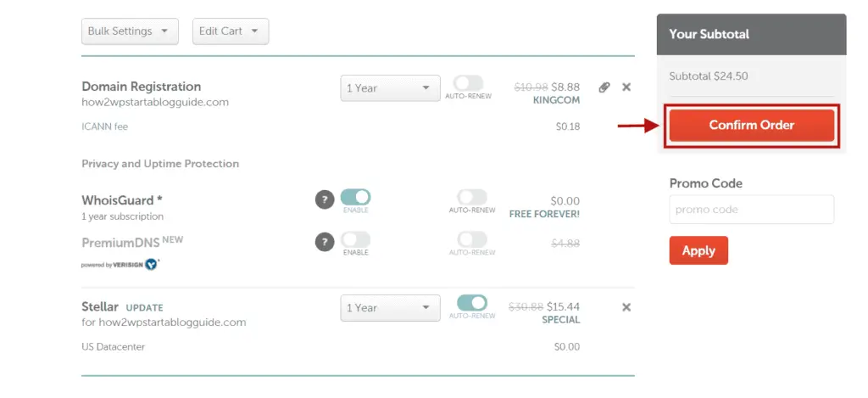Click the KINGCOM coupon label

[x=556, y=100]
